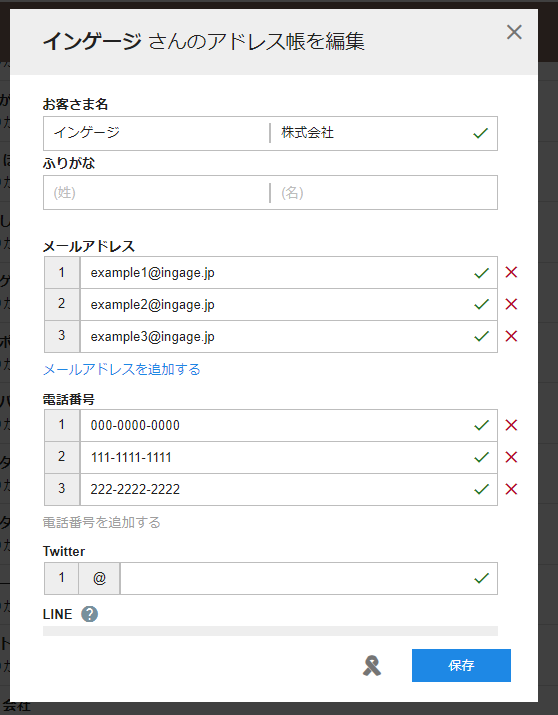Add another email via メールアドレスを追加する
Screen dimensions: 558x715
point(122,369)
